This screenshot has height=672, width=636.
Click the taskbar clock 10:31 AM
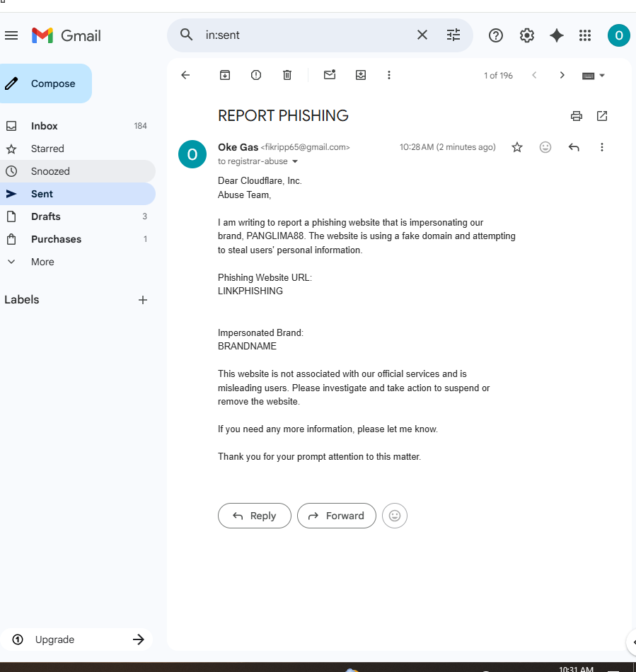(576, 669)
